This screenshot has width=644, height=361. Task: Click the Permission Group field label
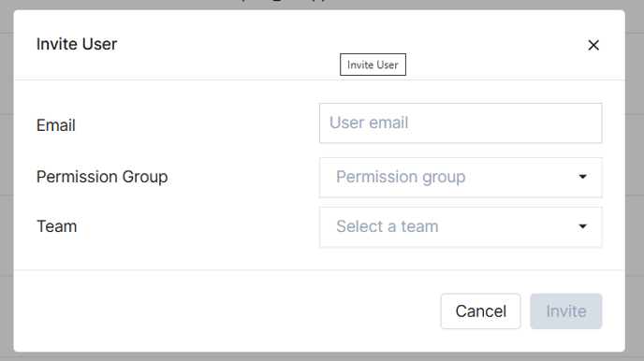tap(102, 177)
